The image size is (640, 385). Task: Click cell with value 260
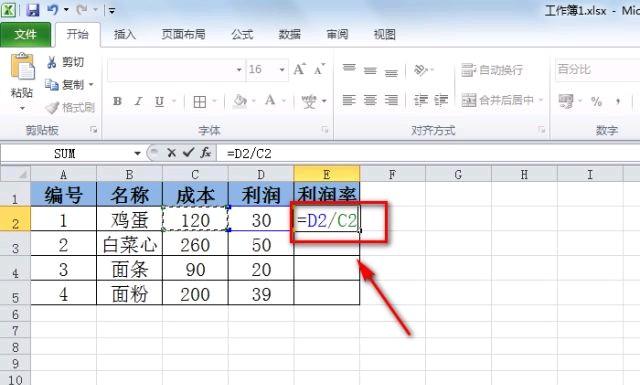coord(195,244)
